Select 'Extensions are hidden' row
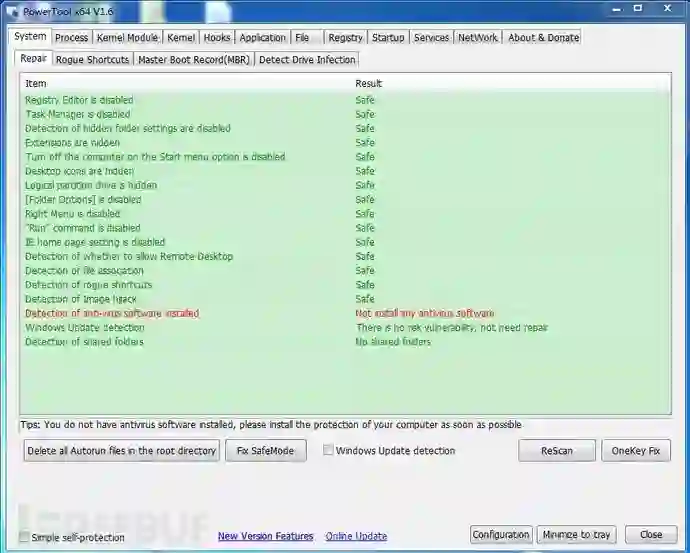This screenshot has width=690, height=553. [x=345, y=143]
